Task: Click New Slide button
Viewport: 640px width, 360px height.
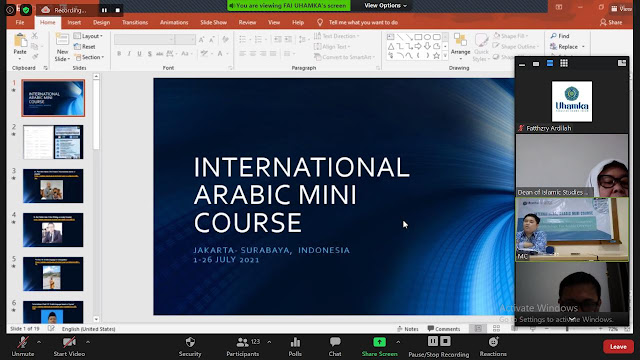Action: 62,47
